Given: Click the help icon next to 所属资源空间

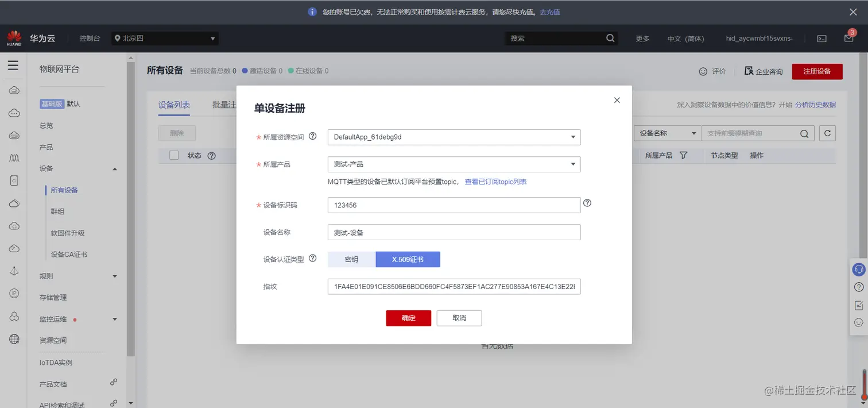Looking at the screenshot, I should coord(312,136).
